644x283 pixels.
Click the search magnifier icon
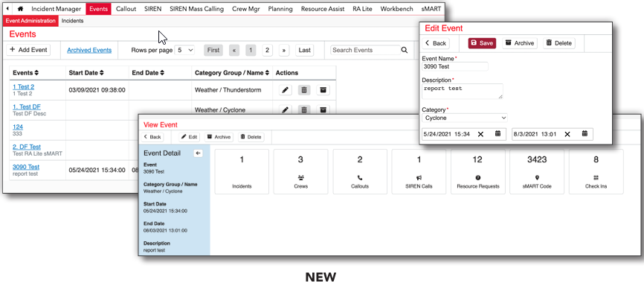(x=405, y=50)
